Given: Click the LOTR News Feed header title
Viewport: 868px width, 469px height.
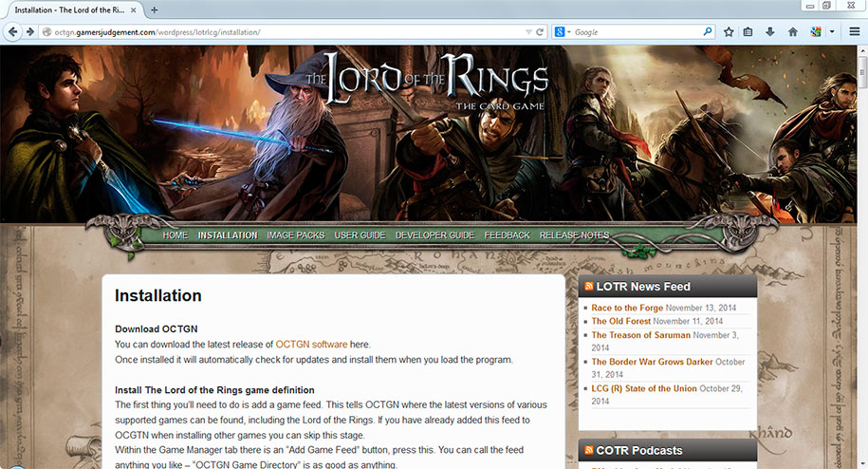Looking at the screenshot, I should pos(643,287).
